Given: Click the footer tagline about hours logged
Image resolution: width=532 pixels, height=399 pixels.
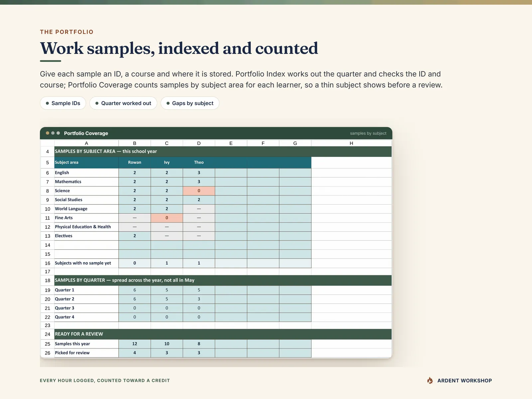Looking at the screenshot, I should (105, 380).
